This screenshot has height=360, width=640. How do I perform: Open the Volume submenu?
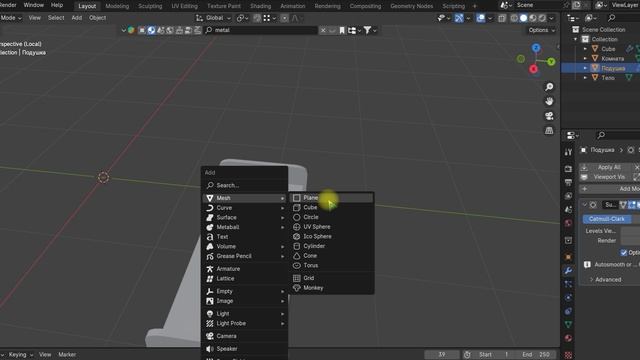click(x=244, y=247)
